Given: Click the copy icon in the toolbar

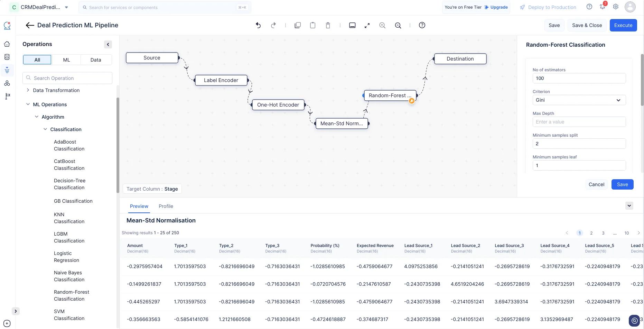Looking at the screenshot, I should (x=298, y=25).
